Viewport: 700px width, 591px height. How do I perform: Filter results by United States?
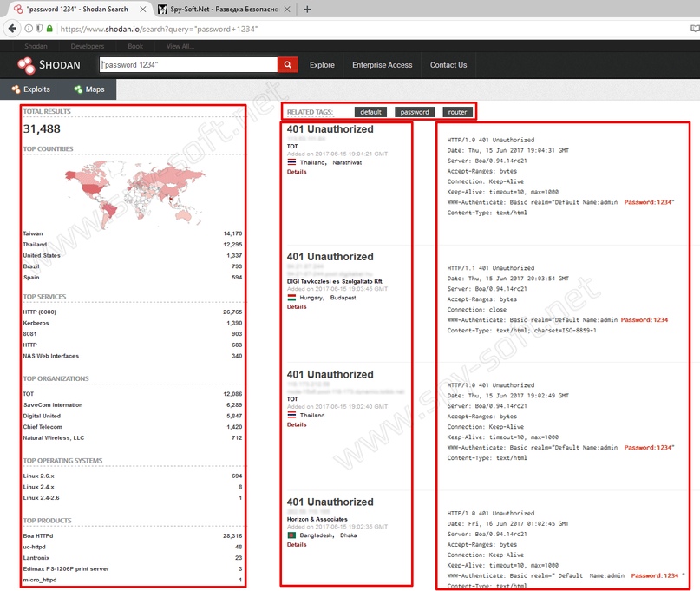(x=133, y=255)
